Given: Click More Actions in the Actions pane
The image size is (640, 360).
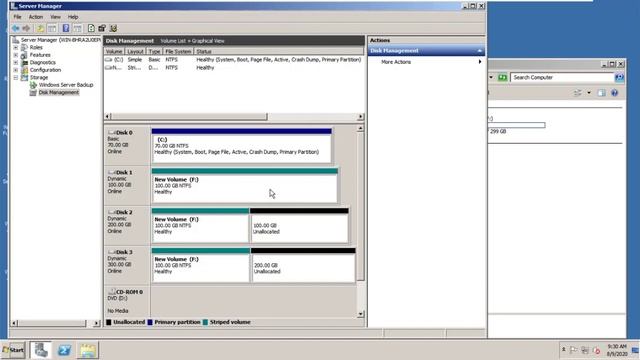Looking at the screenshot, I should coord(396,62).
